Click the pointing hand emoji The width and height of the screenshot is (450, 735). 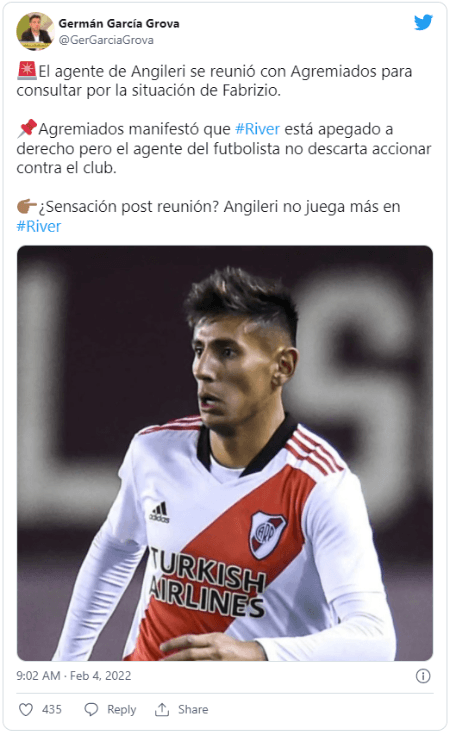pos(27,206)
